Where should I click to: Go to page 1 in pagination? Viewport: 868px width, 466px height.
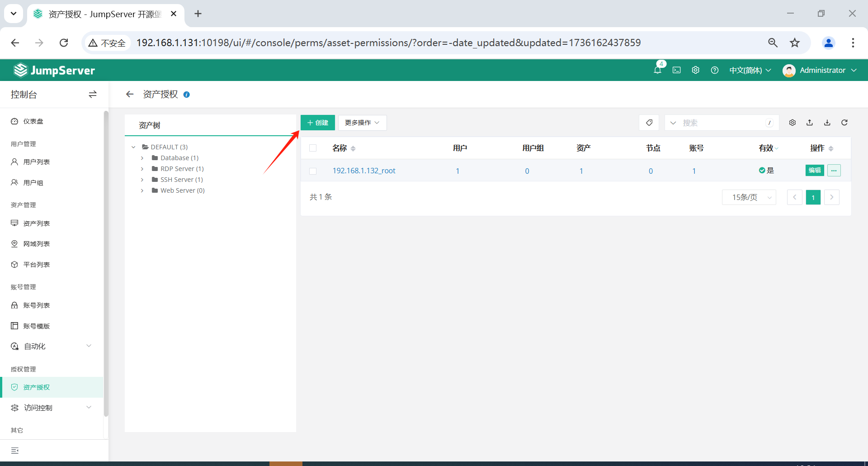pyautogui.click(x=813, y=197)
